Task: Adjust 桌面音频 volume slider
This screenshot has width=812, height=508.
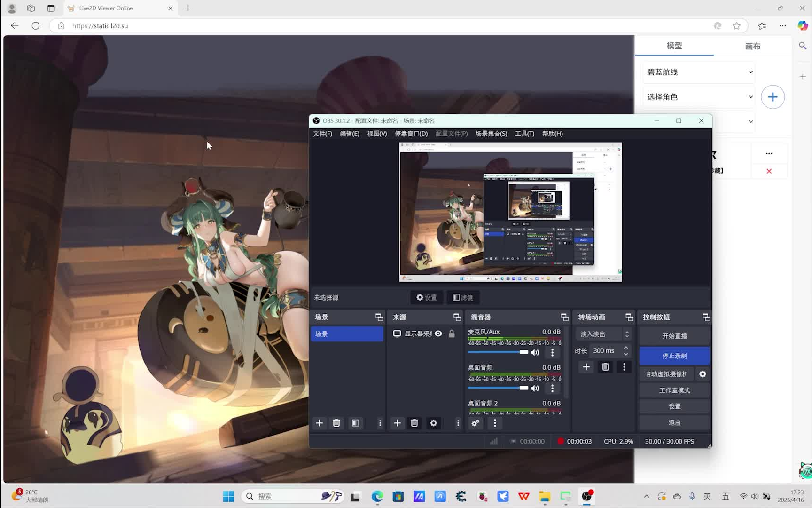Action: coord(498,388)
